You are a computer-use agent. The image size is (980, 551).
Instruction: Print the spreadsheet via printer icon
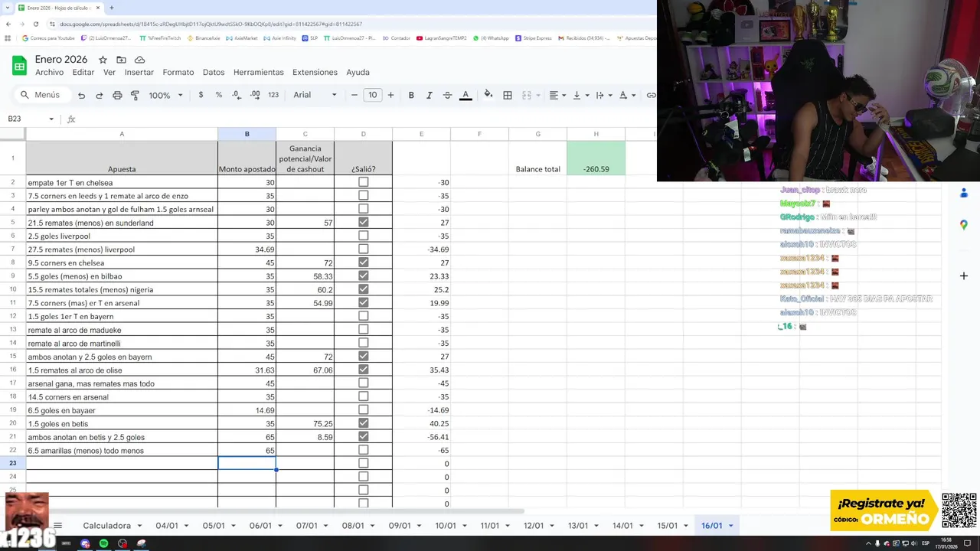pos(117,95)
